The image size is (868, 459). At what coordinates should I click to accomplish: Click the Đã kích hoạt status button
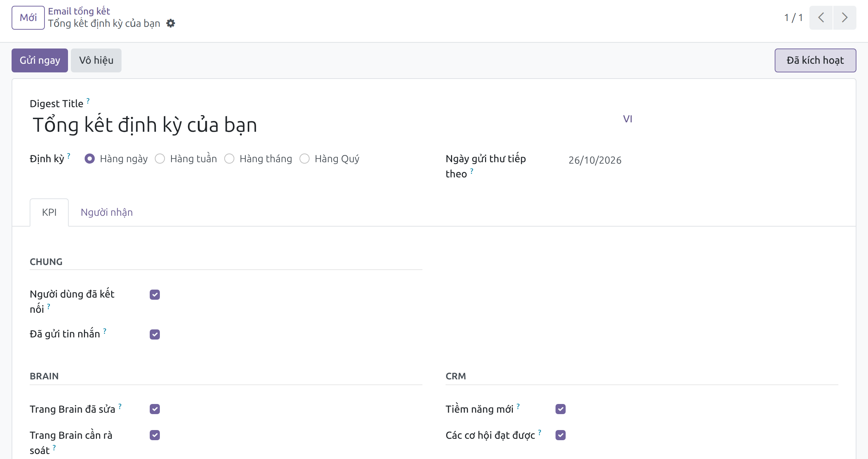(815, 60)
